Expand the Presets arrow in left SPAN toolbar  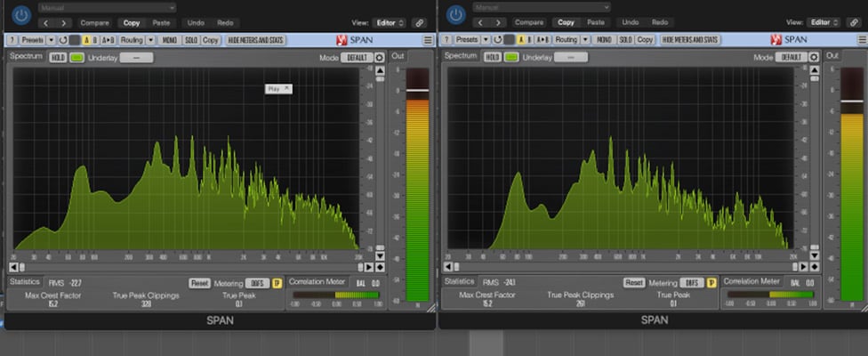51,40
